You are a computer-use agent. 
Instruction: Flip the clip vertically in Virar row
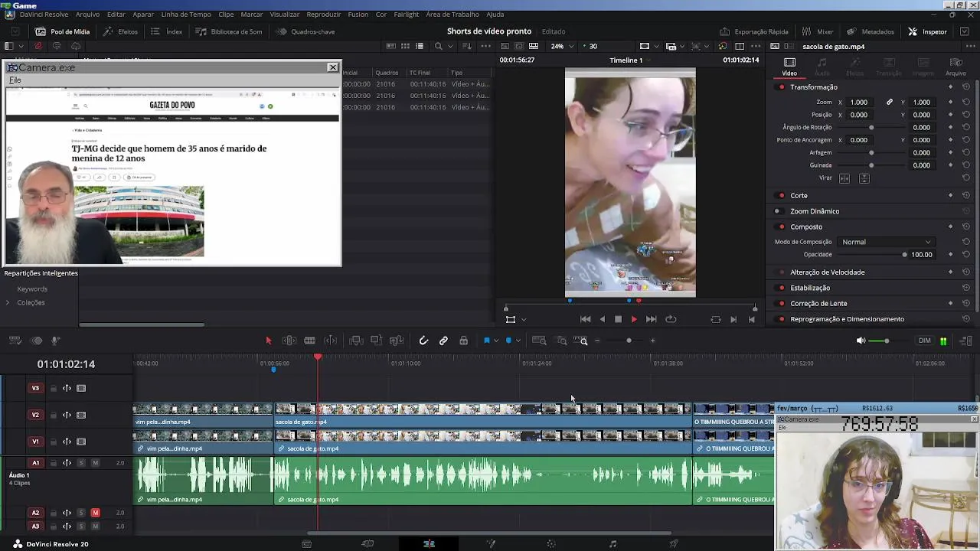tap(864, 178)
